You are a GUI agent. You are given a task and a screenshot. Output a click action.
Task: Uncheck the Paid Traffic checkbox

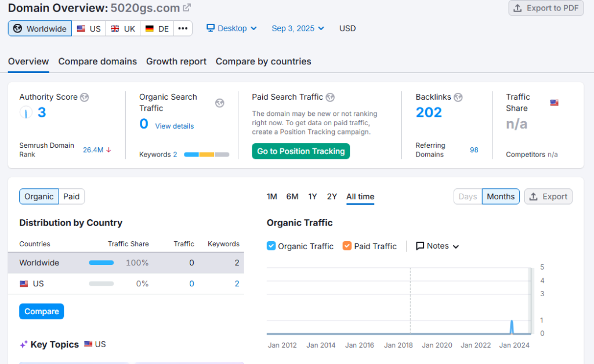click(x=347, y=246)
